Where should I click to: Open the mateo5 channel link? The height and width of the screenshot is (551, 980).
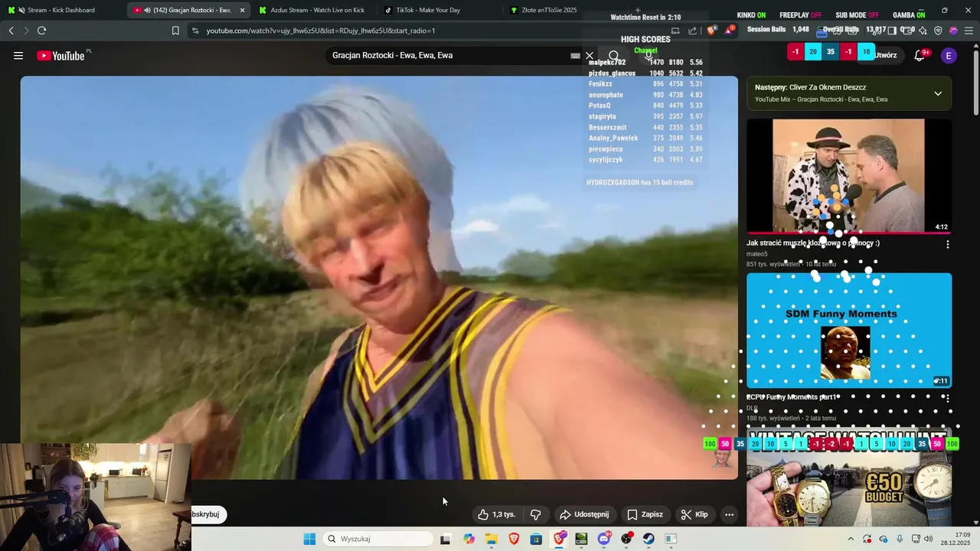(x=756, y=254)
